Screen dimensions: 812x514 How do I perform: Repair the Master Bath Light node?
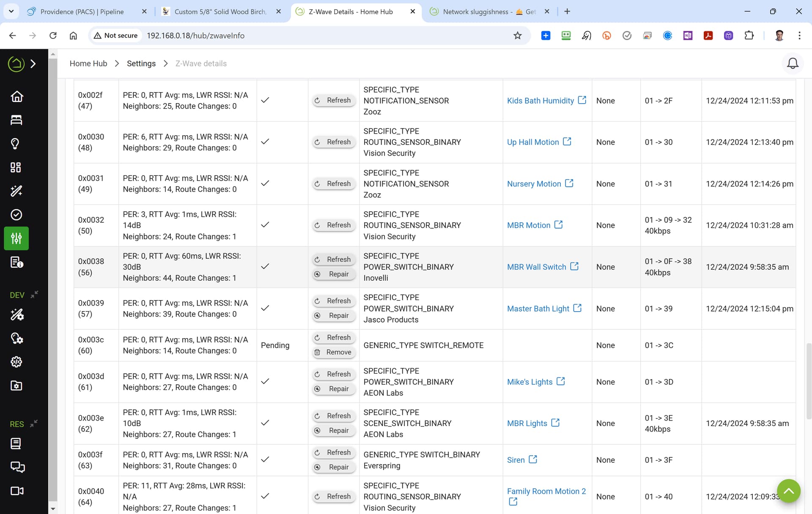click(334, 315)
